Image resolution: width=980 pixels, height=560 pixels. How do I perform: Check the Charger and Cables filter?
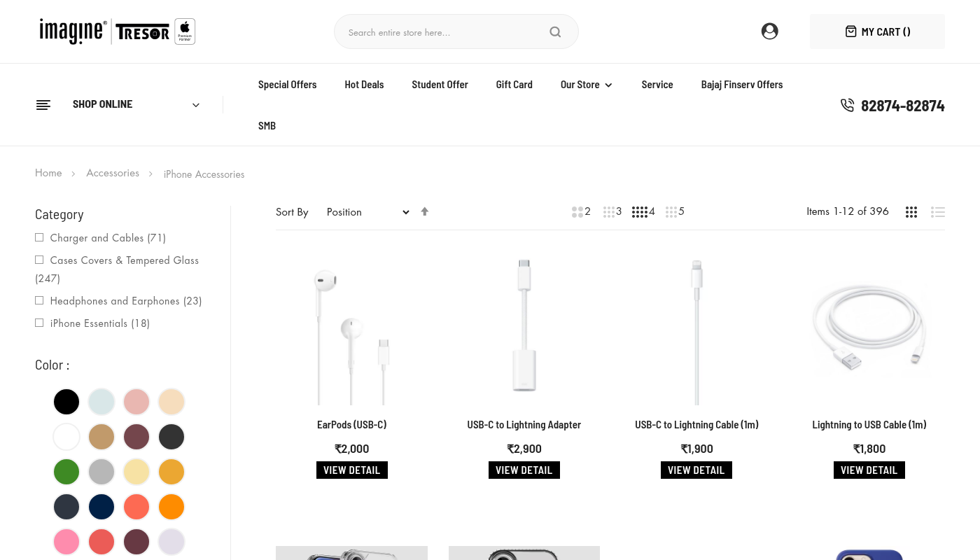pyautogui.click(x=40, y=238)
